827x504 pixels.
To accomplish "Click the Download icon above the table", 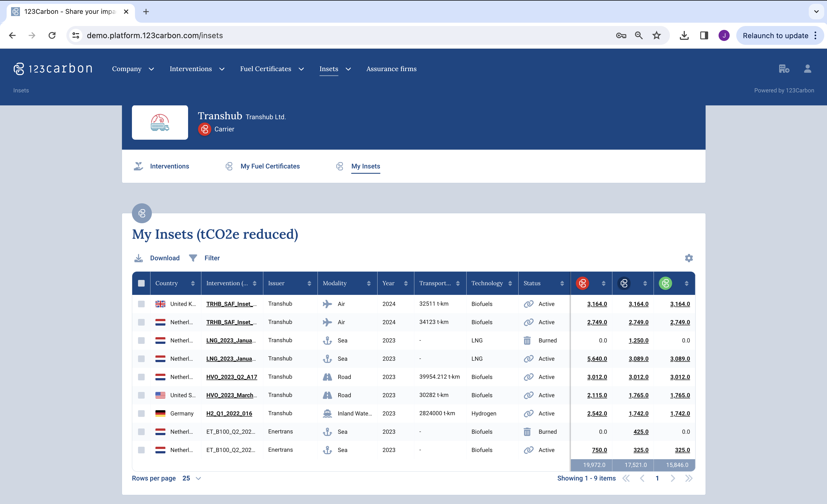I will 138,258.
